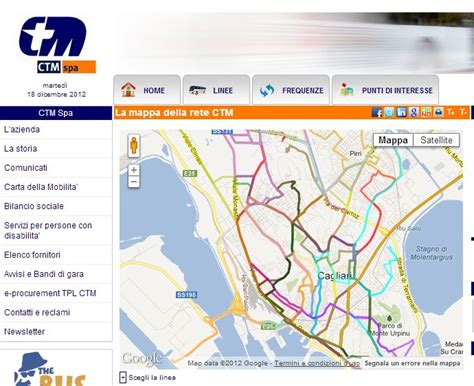Decrease text size with T- icon
This screenshot has width=474, height=386.
tap(463, 112)
